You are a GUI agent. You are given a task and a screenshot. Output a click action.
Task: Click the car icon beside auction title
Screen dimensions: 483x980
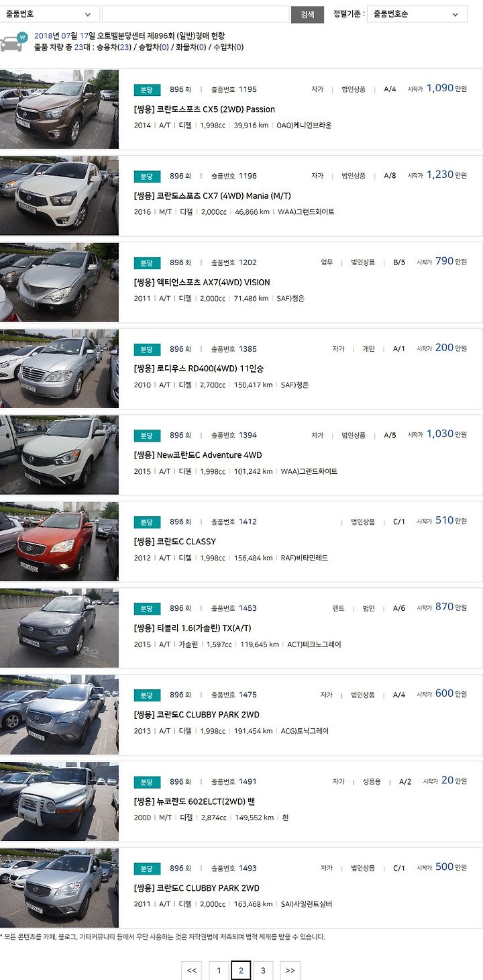coord(13,42)
